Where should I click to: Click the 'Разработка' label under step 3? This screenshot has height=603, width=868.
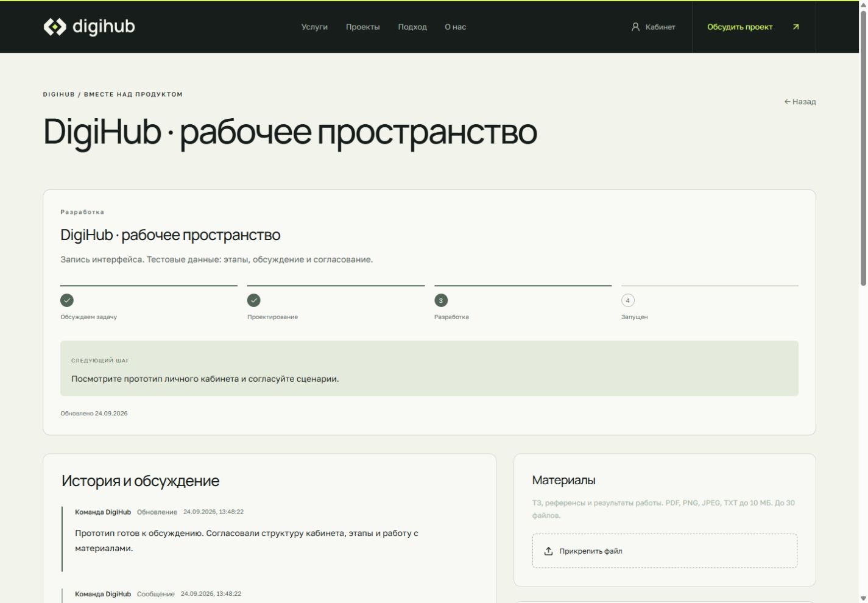click(451, 317)
